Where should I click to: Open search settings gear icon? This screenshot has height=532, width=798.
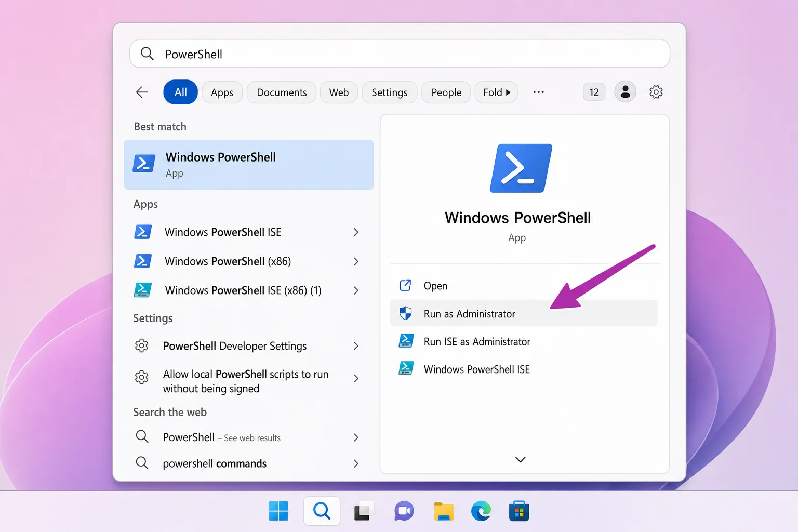point(656,92)
